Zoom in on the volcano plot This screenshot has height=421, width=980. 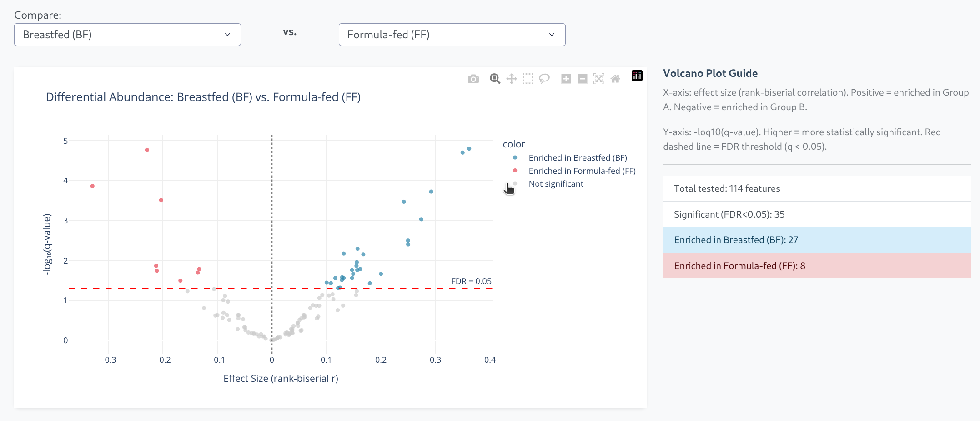coord(566,78)
